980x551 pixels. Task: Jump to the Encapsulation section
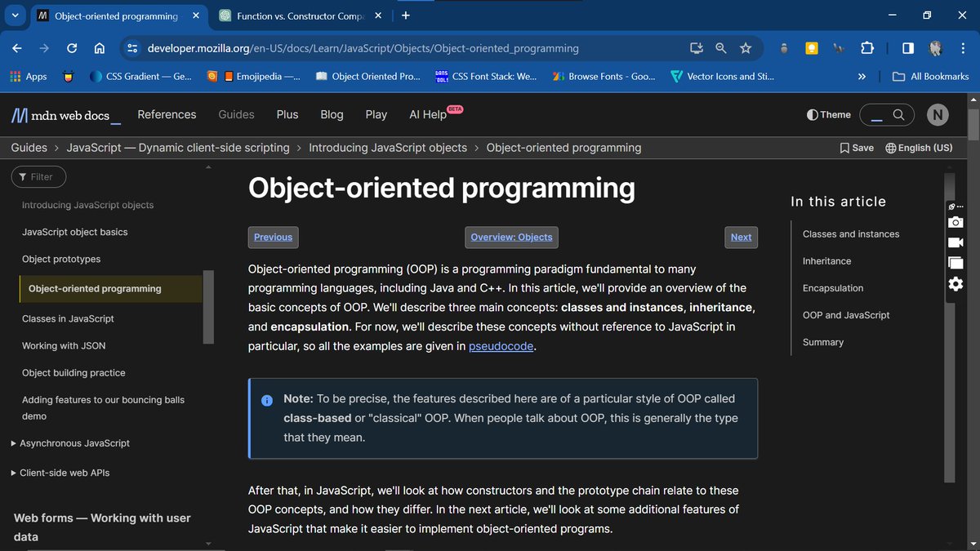pos(833,288)
